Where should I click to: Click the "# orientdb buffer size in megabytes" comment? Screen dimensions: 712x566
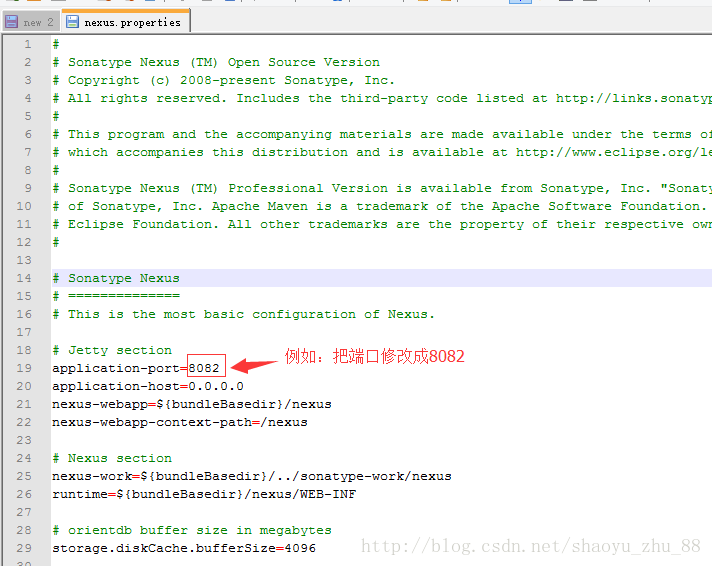click(192, 531)
